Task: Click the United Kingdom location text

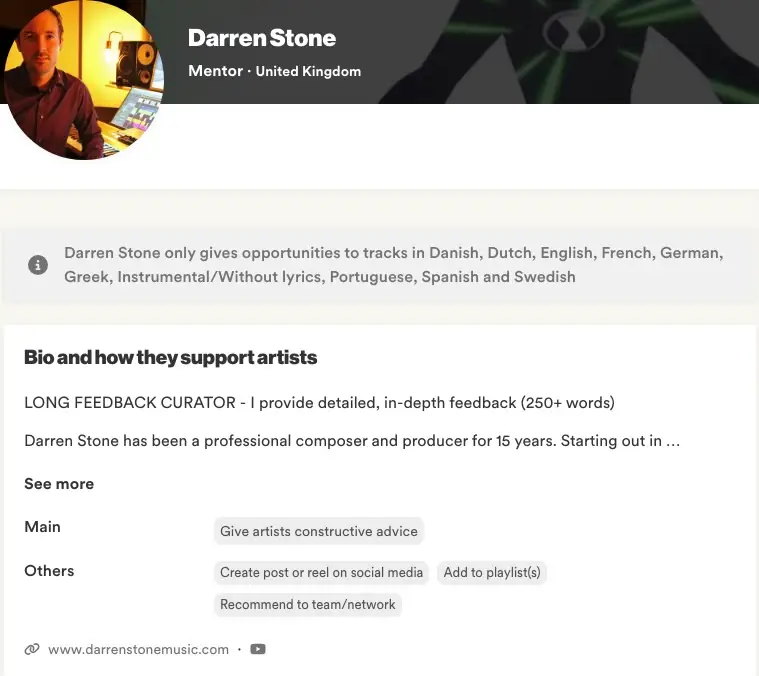Action: pyautogui.click(x=308, y=71)
